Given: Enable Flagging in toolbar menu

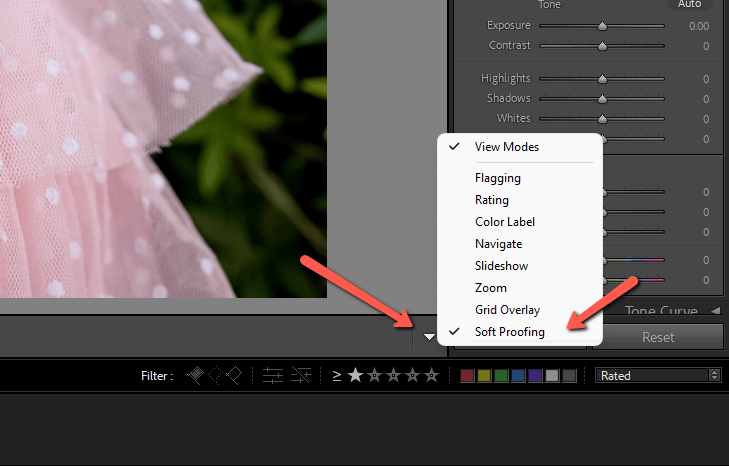Looking at the screenshot, I should click(x=520, y=178).
